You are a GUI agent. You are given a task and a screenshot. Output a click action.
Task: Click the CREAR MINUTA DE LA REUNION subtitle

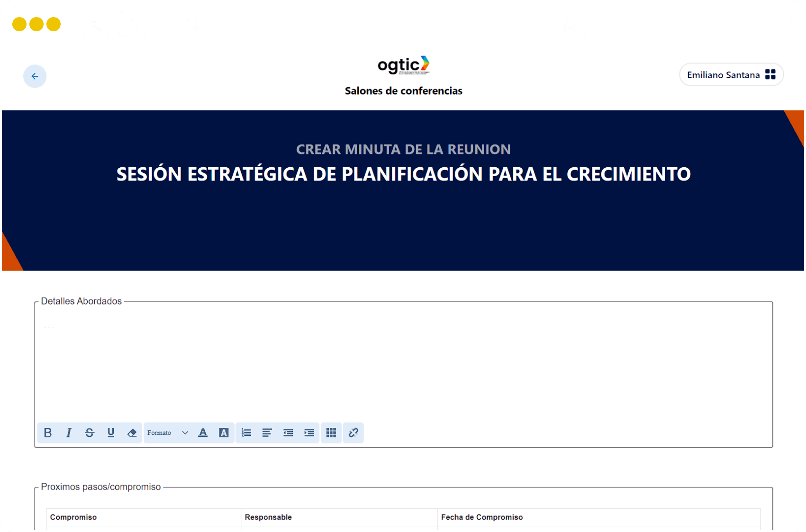pos(404,150)
